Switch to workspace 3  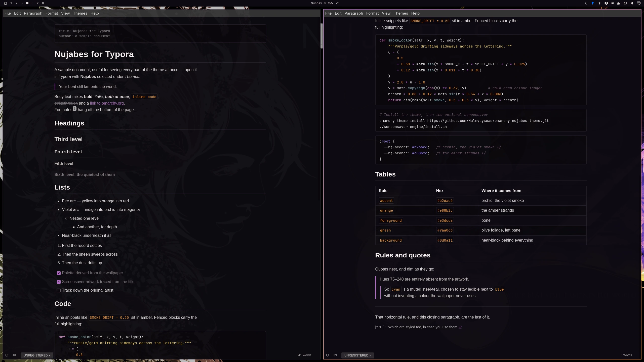tap(22, 3)
